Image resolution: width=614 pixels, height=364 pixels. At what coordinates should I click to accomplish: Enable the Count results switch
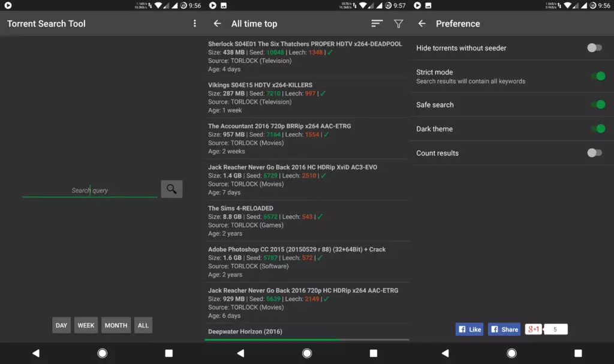point(594,153)
